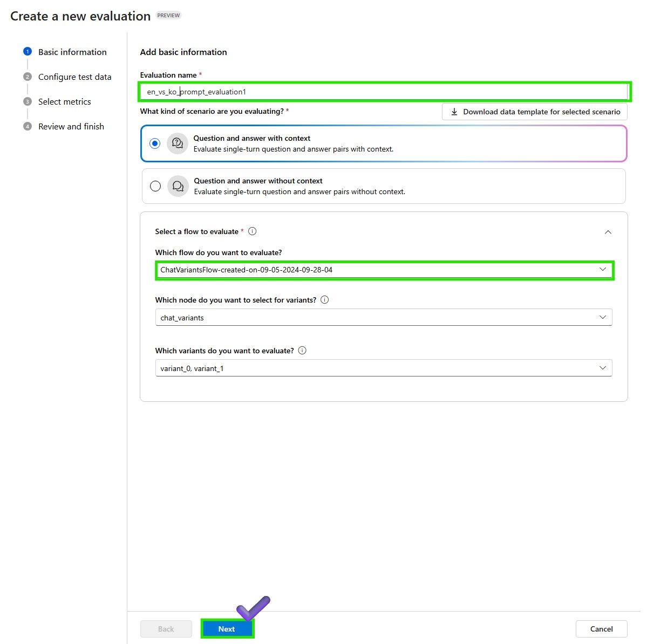The image size is (647, 644).
Task: Download data template for selected scenario
Action: [535, 112]
